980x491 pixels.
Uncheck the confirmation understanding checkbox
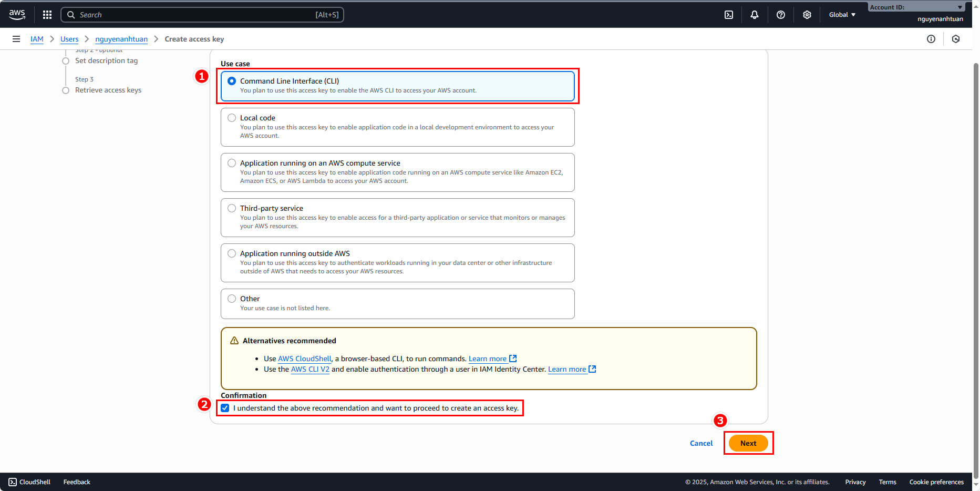coord(225,408)
